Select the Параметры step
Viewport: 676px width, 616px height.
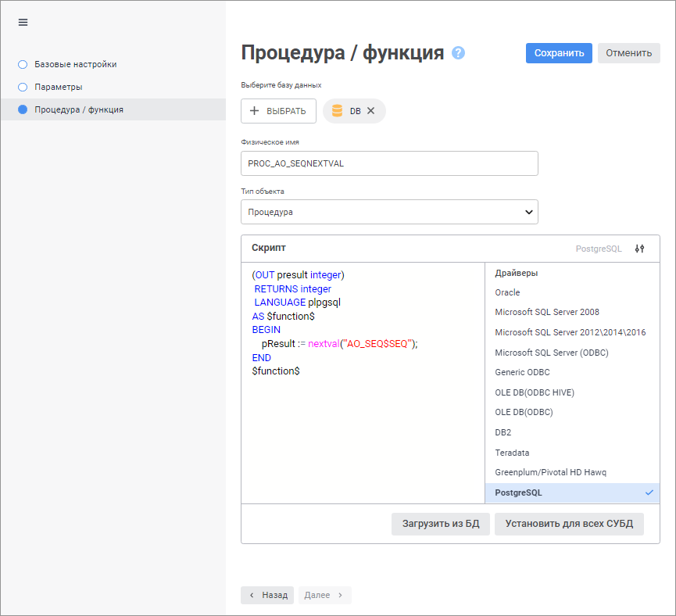point(58,87)
